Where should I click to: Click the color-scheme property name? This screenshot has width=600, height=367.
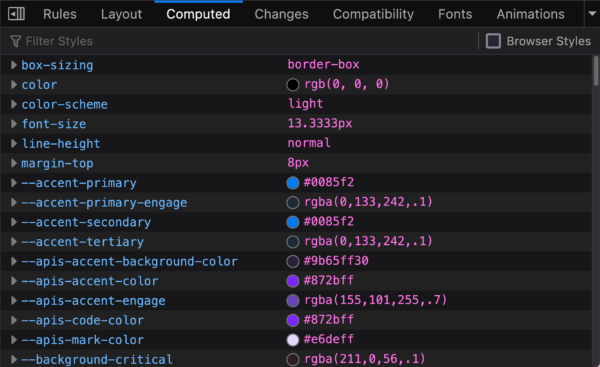pos(64,104)
